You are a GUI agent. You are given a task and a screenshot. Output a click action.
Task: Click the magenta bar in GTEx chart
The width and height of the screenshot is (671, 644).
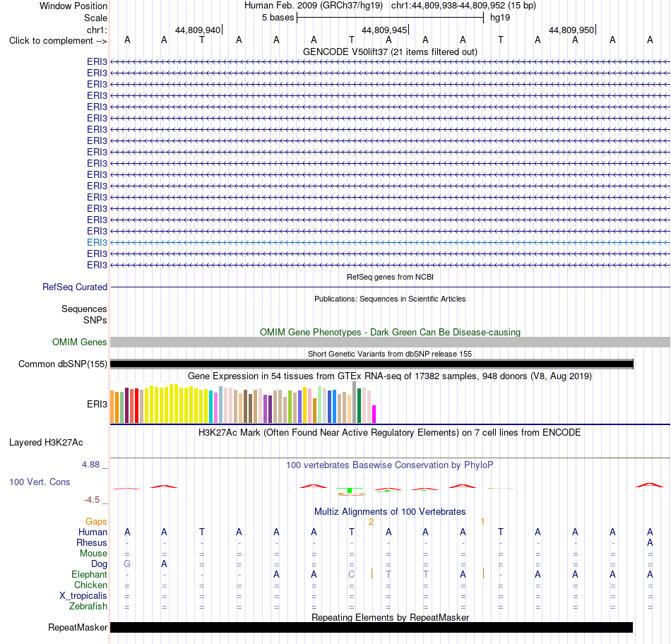coord(374,415)
